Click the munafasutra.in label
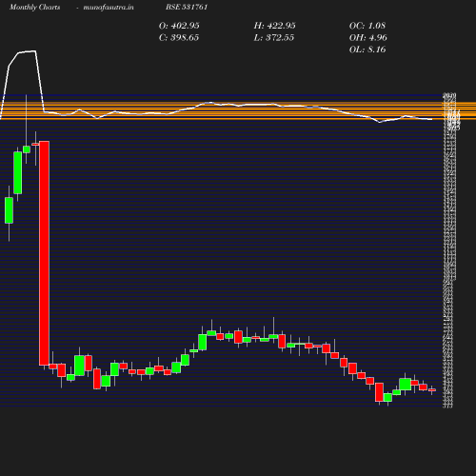 [109, 8]
